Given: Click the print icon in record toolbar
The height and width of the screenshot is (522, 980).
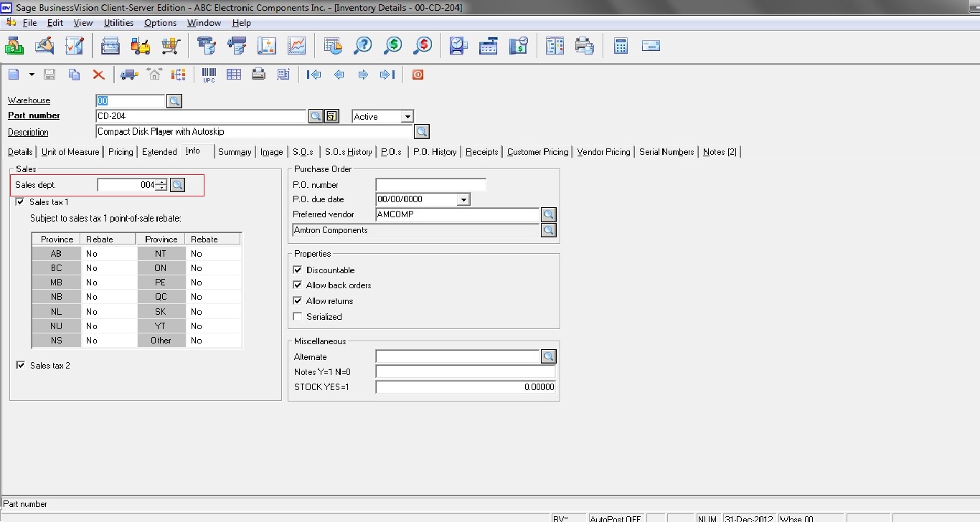Looking at the screenshot, I should (259, 75).
